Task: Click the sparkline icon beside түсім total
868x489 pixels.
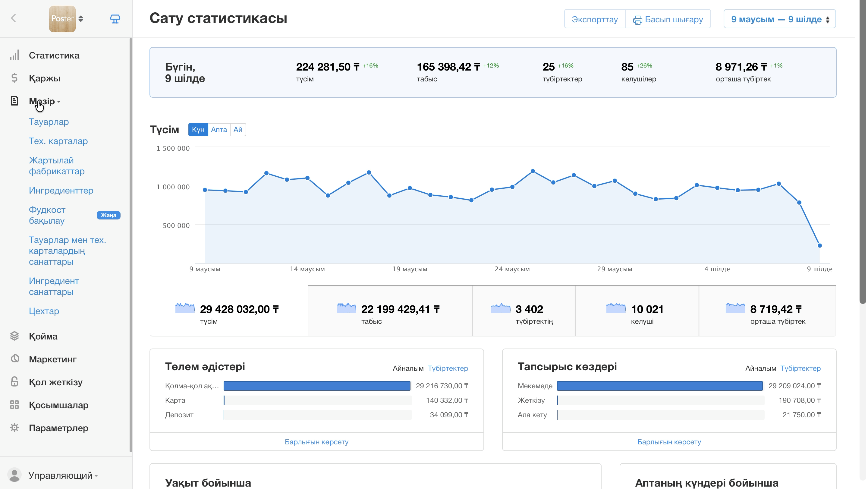Action: pos(185,308)
